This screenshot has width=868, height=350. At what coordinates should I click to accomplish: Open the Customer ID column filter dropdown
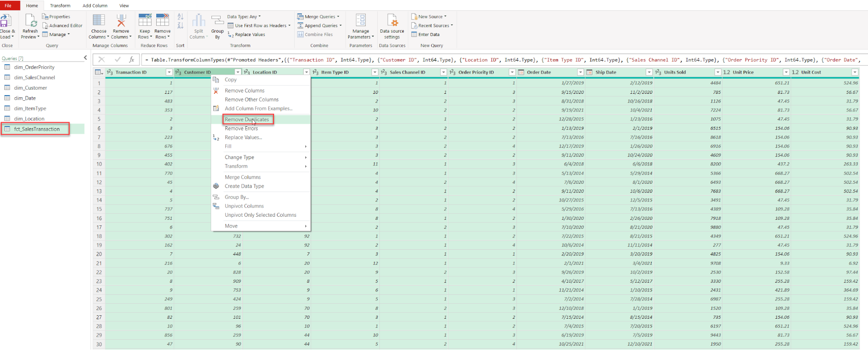click(238, 72)
